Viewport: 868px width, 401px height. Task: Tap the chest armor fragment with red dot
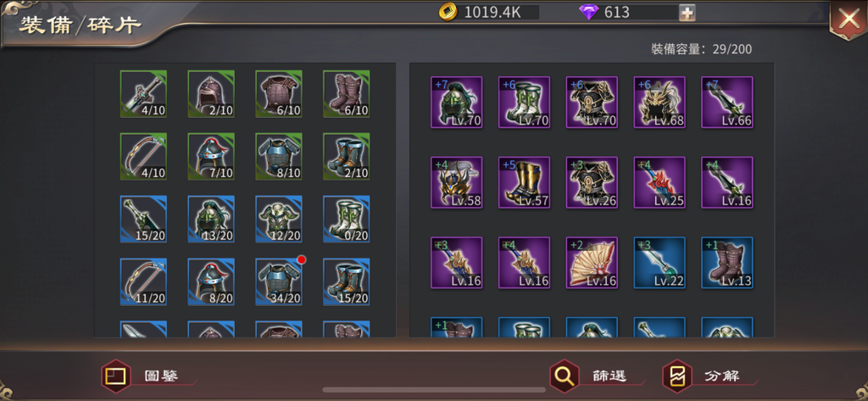tap(279, 281)
